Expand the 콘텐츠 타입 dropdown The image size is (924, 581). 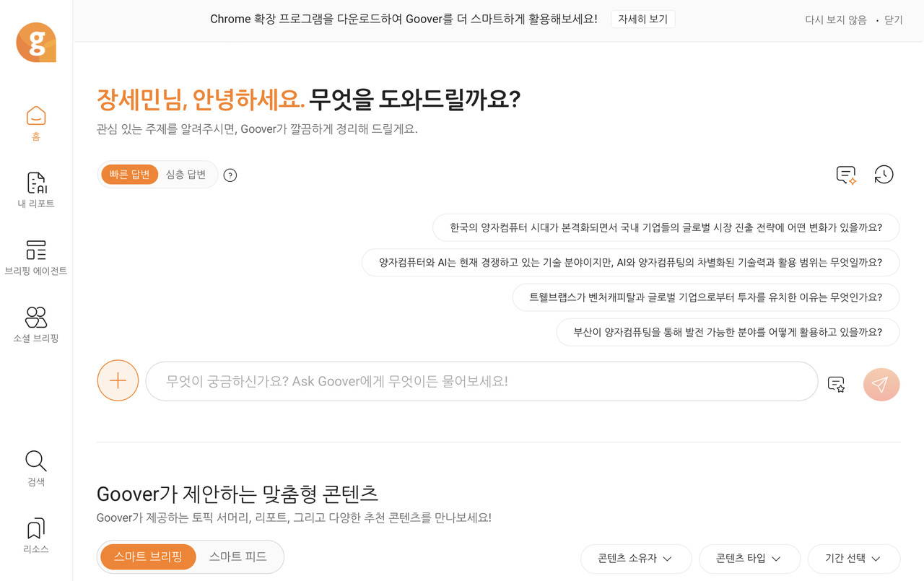[x=749, y=559]
